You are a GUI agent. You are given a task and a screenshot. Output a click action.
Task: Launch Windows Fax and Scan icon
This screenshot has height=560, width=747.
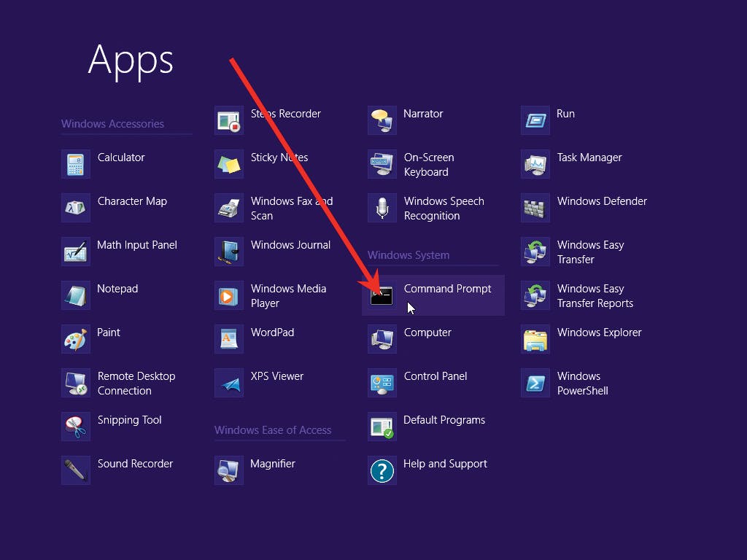[x=229, y=208]
